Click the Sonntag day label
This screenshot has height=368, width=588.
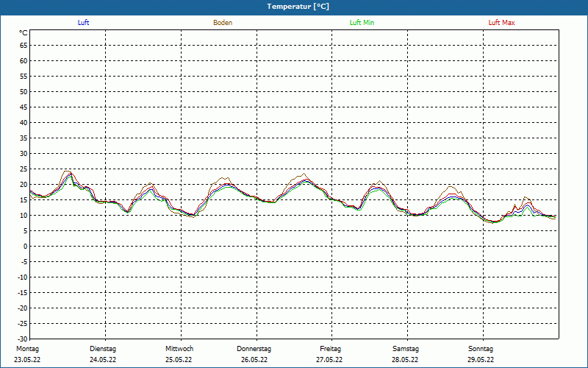pyautogui.click(x=481, y=349)
